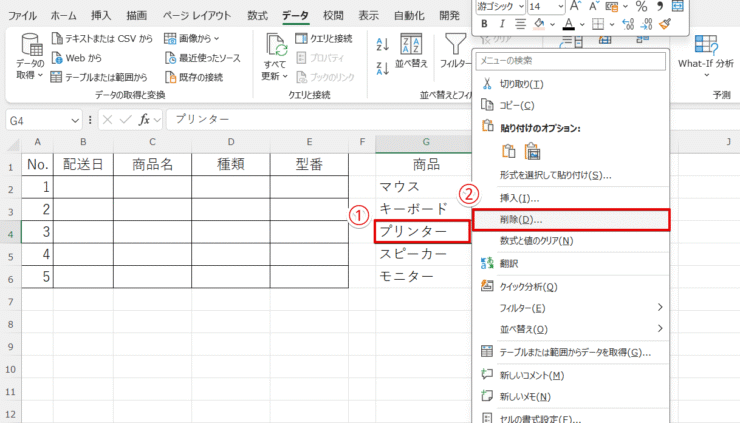
Task: Switch to the ホーム tab
Action: [63, 16]
